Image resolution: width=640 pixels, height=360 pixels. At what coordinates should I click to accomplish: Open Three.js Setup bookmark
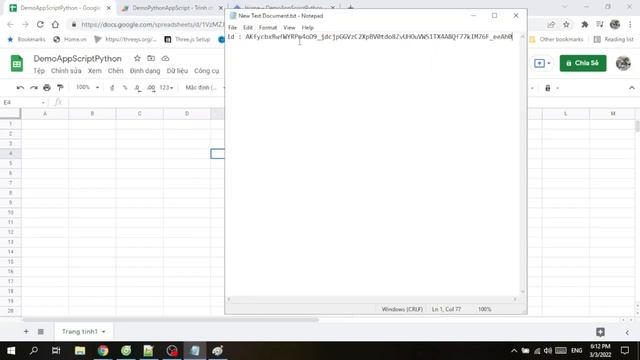187,39
